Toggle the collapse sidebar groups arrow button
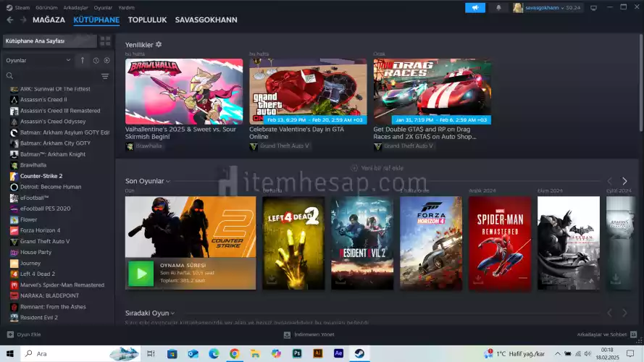The height and width of the screenshot is (362, 644). coord(83,60)
